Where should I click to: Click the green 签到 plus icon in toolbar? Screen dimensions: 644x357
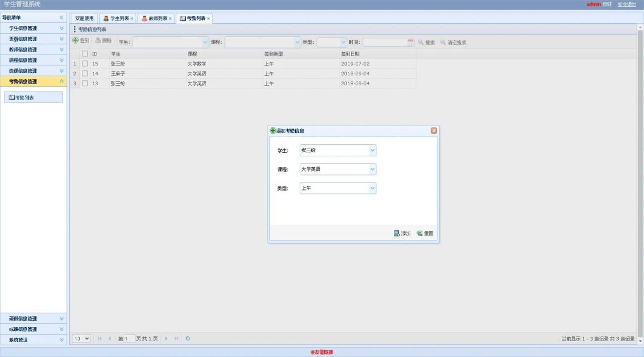pos(75,41)
